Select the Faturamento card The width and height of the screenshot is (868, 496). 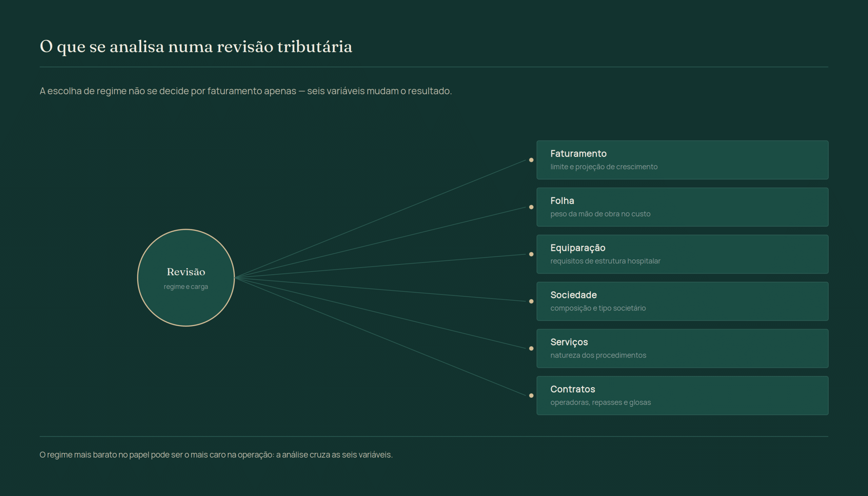pos(682,160)
